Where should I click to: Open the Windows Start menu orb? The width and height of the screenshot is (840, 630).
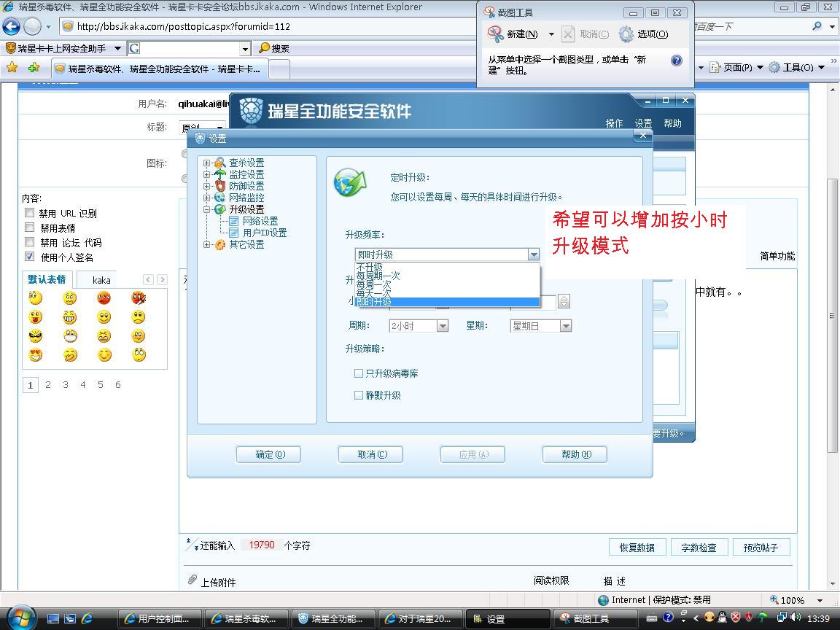coord(21,618)
